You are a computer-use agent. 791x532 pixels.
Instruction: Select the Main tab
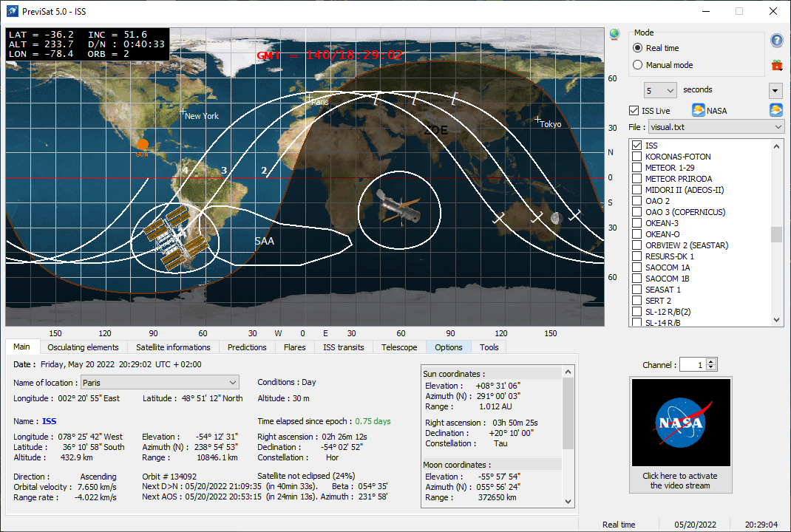pyautogui.click(x=21, y=347)
